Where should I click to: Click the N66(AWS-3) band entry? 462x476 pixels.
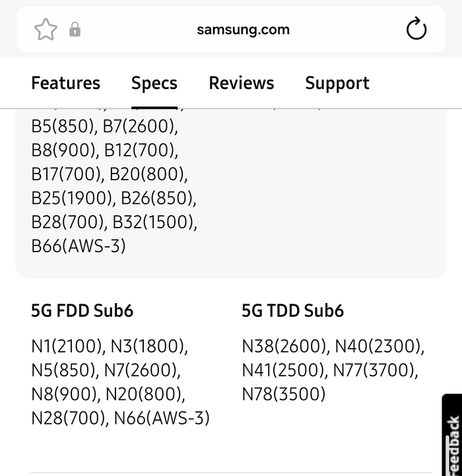(162, 418)
